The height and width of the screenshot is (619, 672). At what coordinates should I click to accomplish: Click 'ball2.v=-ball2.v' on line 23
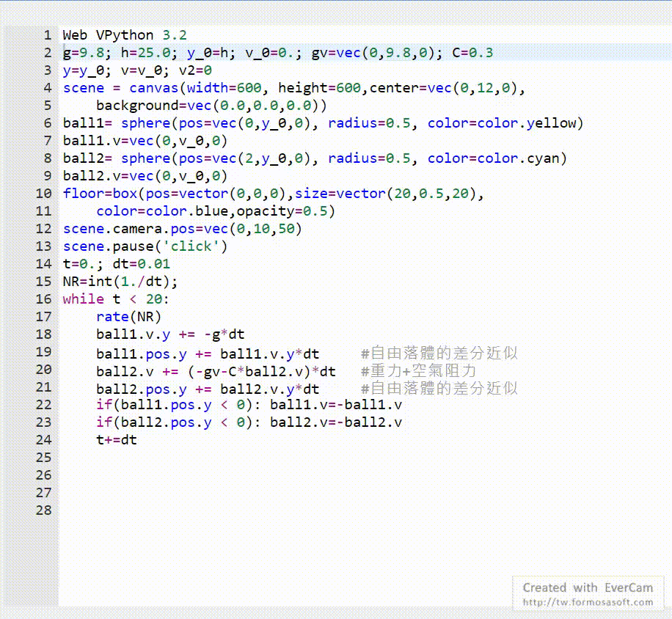[x=336, y=422]
